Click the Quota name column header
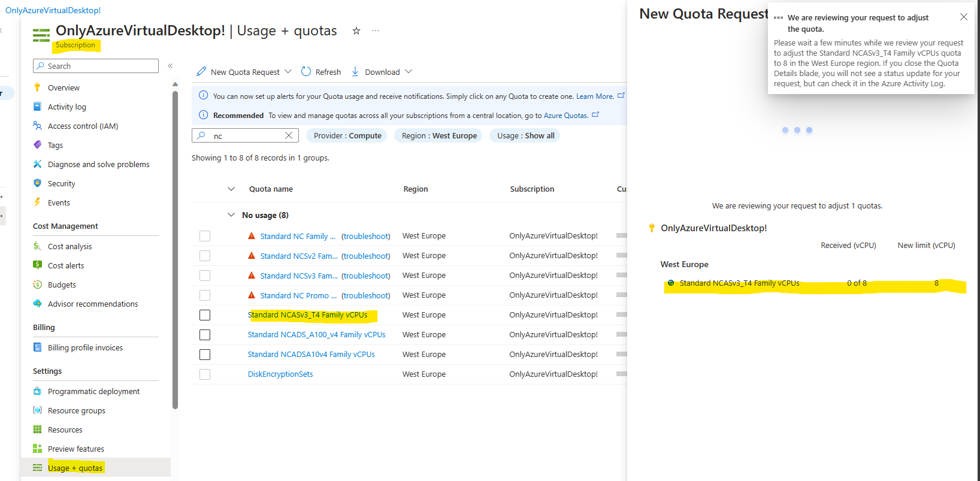Viewport: 980px width, 481px height. tap(271, 189)
